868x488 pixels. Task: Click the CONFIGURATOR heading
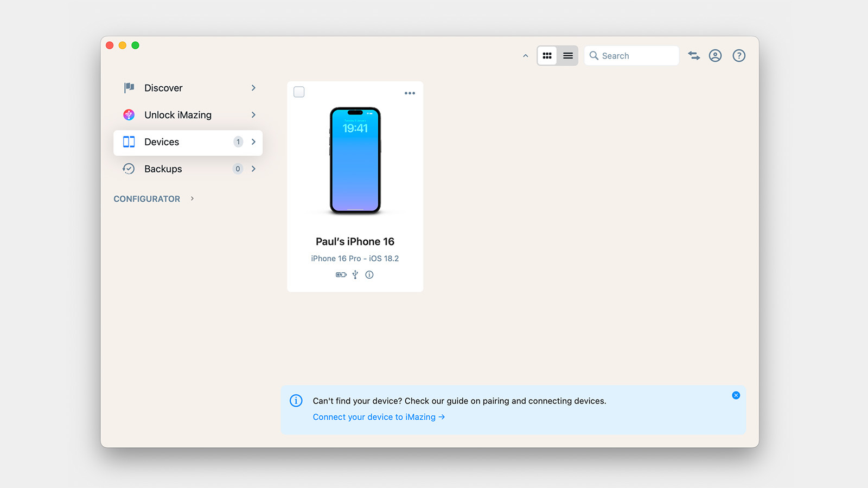point(146,199)
